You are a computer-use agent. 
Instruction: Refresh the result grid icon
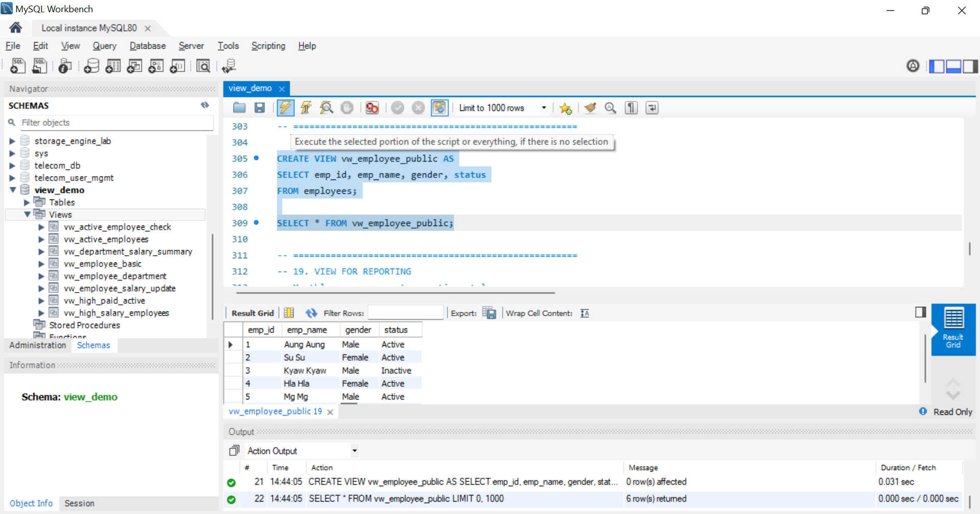point(311,313)
